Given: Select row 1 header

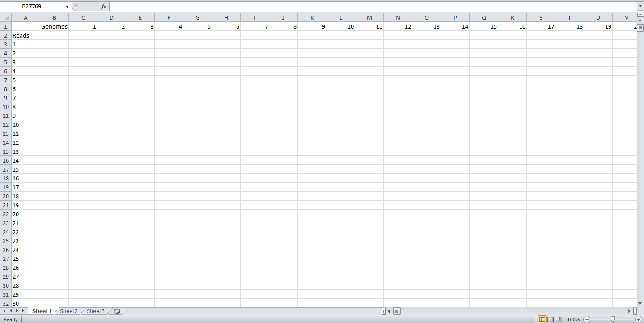Looking at the screenshot, I should 5,26.
